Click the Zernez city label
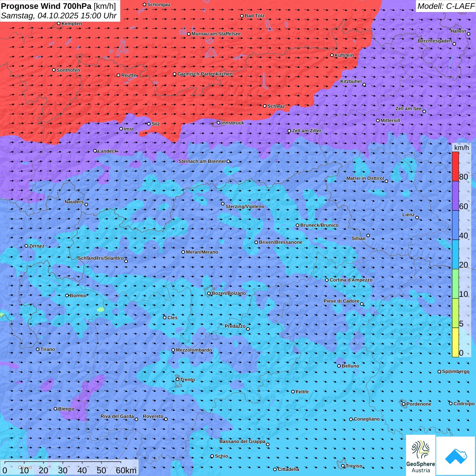Screen dimensions: 476x476 (x=37, y=246)
